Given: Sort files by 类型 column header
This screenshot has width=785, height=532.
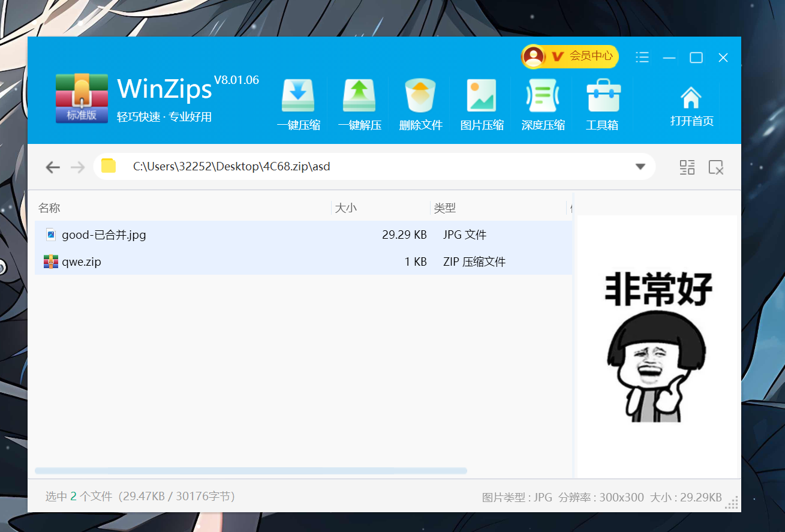Looking at the screenshot, I should coord(445,208).
